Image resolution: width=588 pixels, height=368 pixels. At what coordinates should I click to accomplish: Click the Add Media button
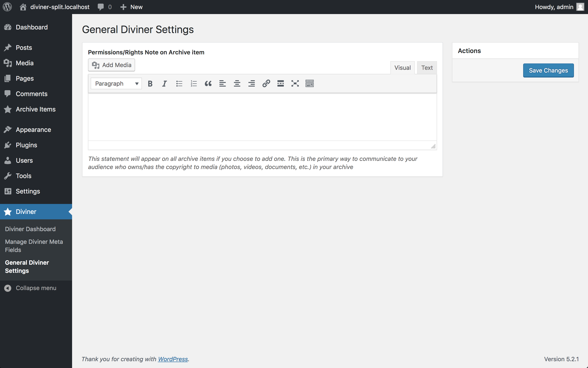(x=112, y=65)
